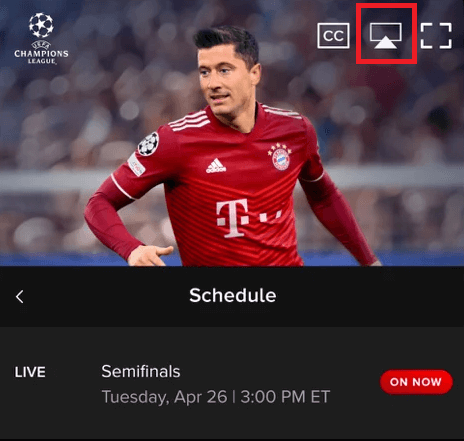Tap the Schedule header title
464x441 pixels.
[233, 295]
